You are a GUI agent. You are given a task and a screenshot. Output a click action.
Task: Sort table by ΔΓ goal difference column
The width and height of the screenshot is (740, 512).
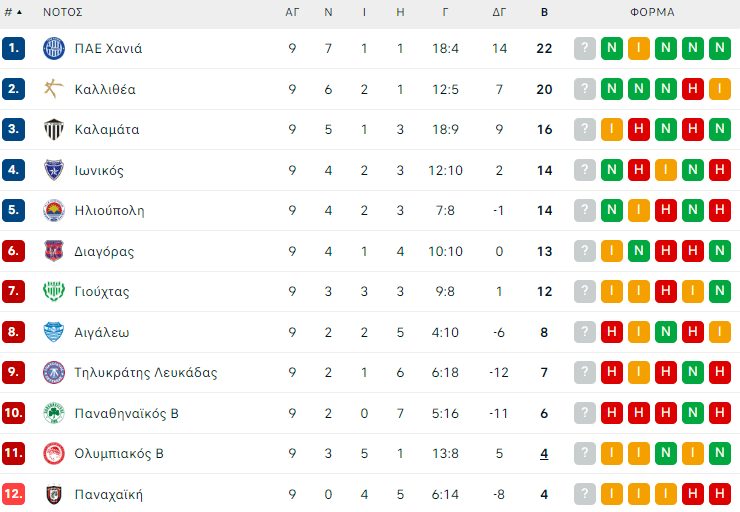(500, 13)
